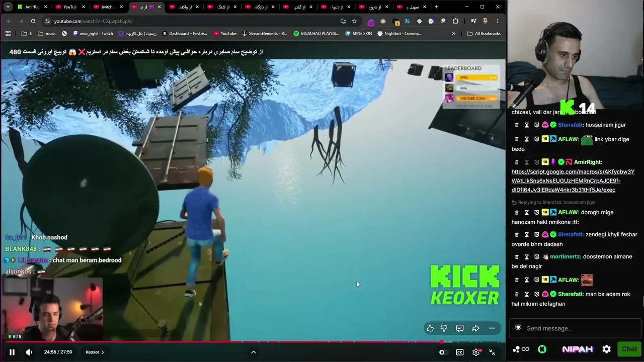View site information icon beside URL
This screenshot has height=362, width=644.
coord(47,21)
